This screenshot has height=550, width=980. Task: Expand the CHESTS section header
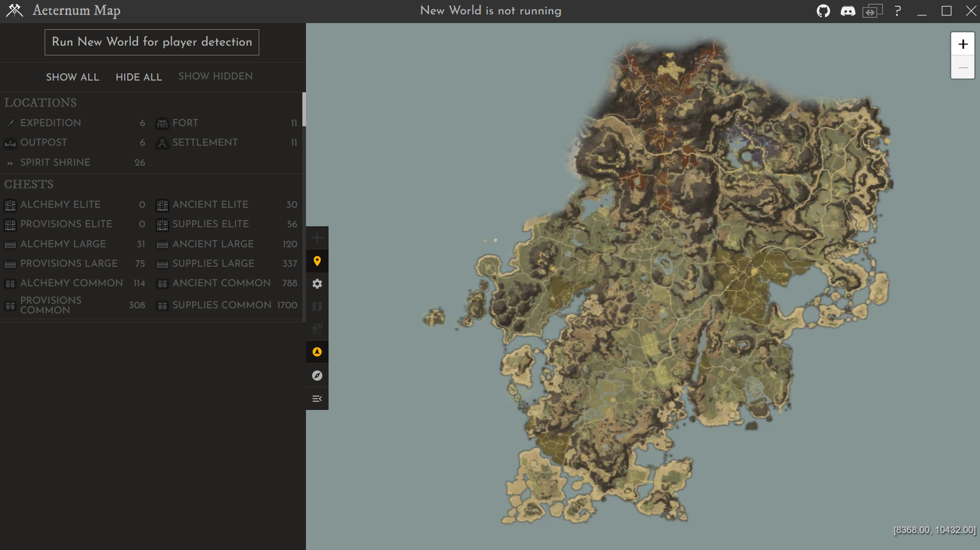29,185
